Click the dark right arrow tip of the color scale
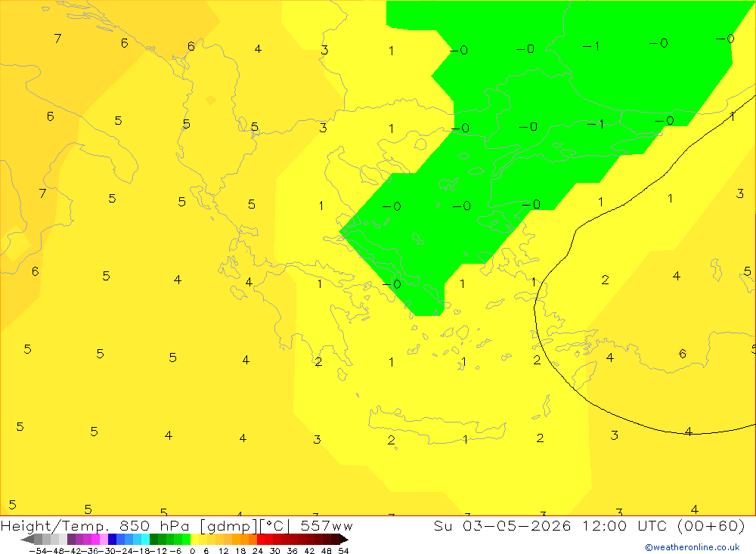The height and width of the screenshot is (554, 756). pyautogui.click(x=344, y=540)
